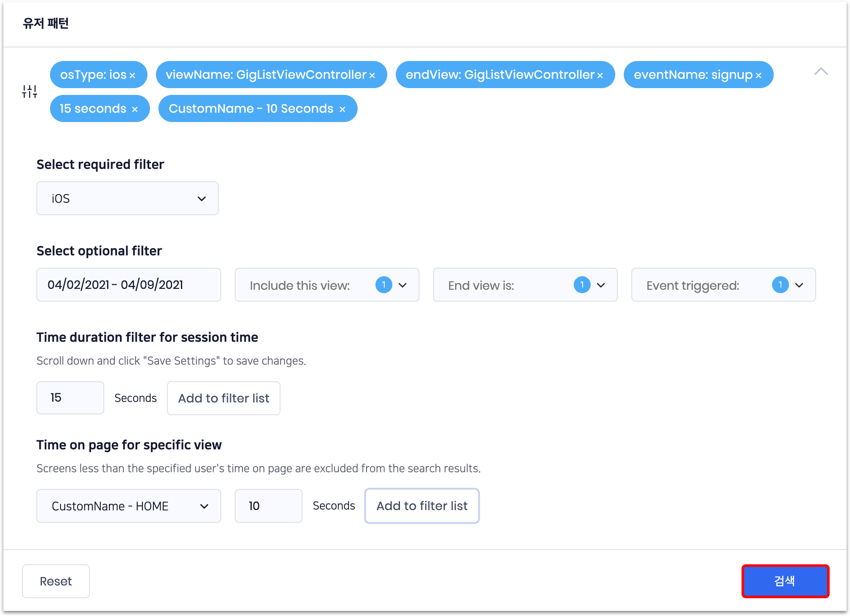
Task: Remove the viewName: GigListViewController chip
Action: coord(372,75)
